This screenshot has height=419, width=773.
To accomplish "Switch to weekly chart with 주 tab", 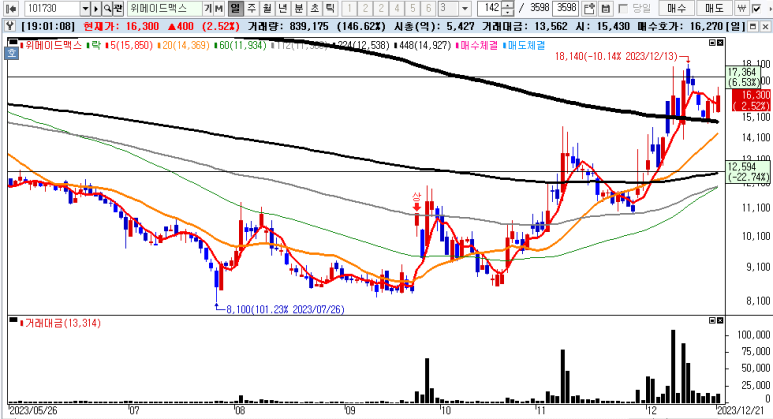I will tap(251, 8).
